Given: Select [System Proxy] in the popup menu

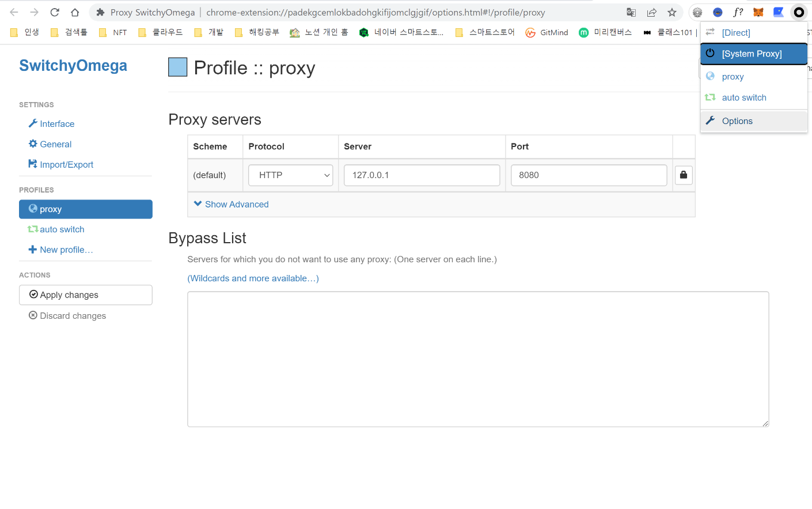Looking at the screenshot, I should point(754,54).
